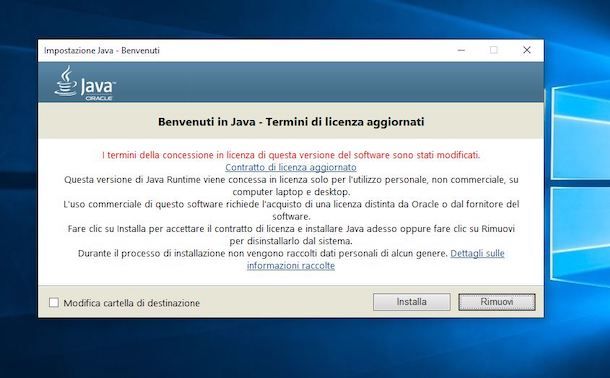Click the paragraph starting with Questa versione di Java Runtime
The width and height of the screenshot is (610, 378).
[x=291, y=186]
